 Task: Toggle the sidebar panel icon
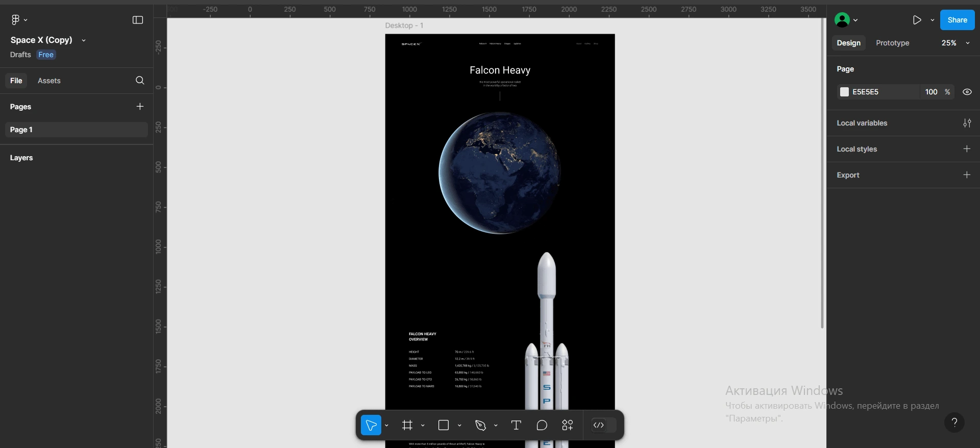pos(138,20)
